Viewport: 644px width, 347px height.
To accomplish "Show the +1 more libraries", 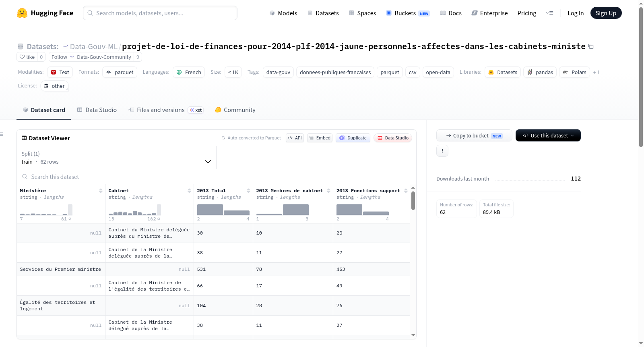I will [x=597, y=72].
